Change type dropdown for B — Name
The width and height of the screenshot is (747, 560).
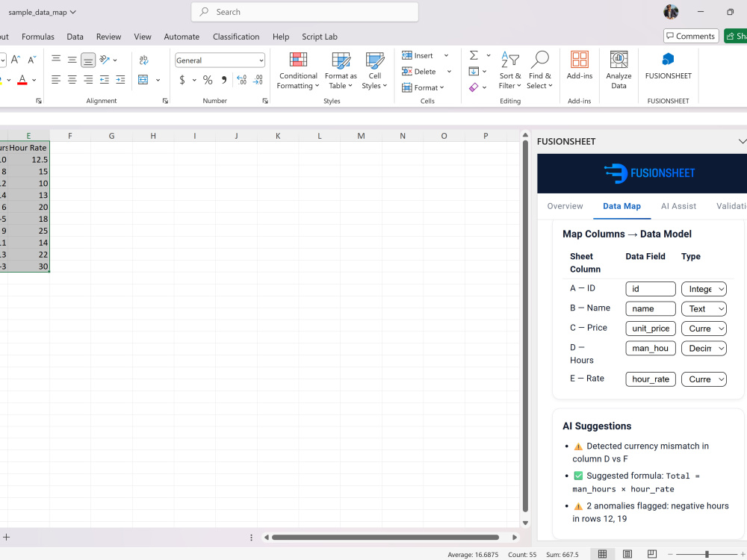click(x=704, y=308)
